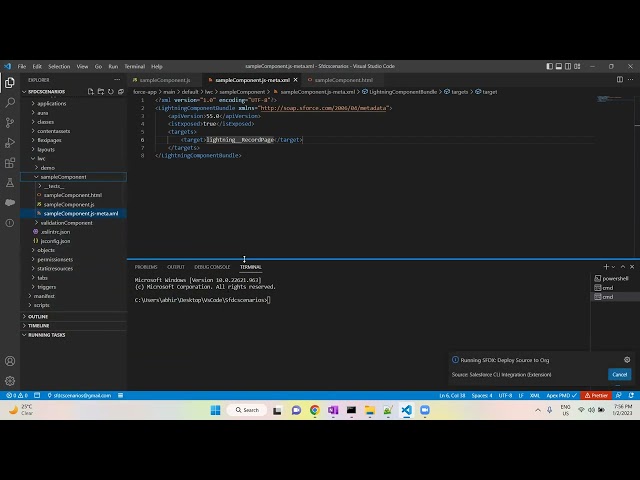Click the taskbar Search box

[x=247, y=410]
